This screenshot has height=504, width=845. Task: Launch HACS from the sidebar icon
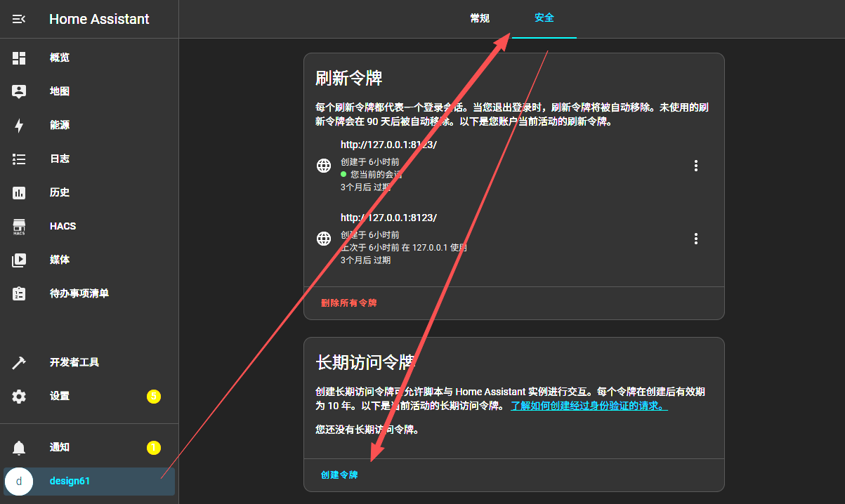coord(18,226)
